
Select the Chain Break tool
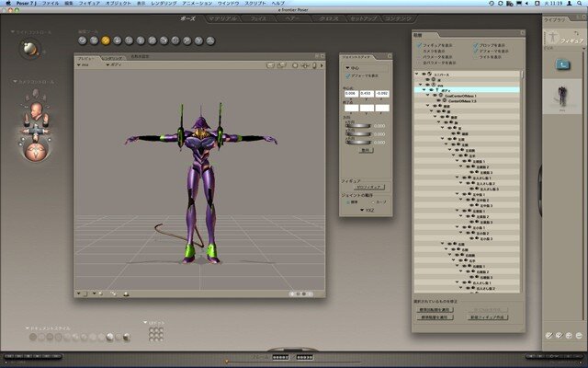point(153,40)
